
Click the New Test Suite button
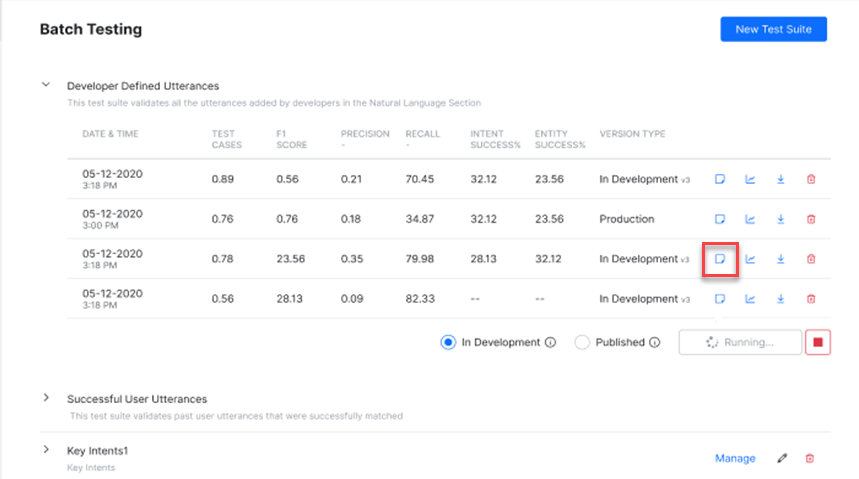pos(773,29)
